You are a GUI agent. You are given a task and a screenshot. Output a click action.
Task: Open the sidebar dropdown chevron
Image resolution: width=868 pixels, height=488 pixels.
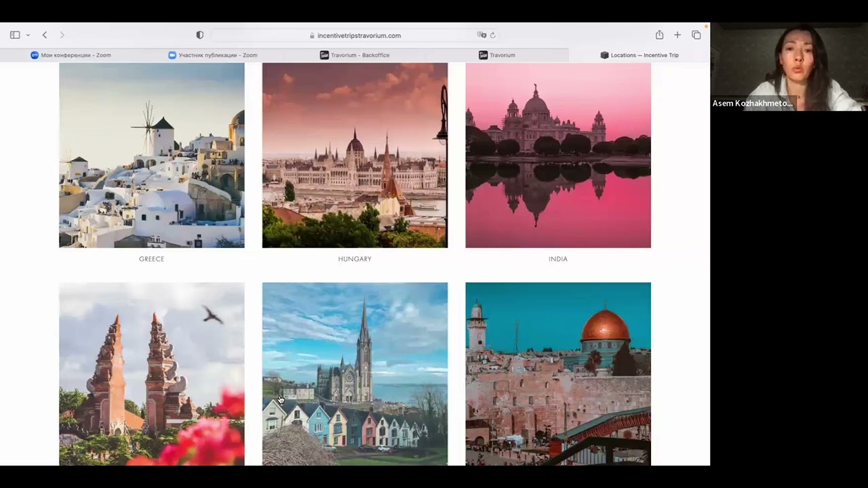click(x=28, y=35)
